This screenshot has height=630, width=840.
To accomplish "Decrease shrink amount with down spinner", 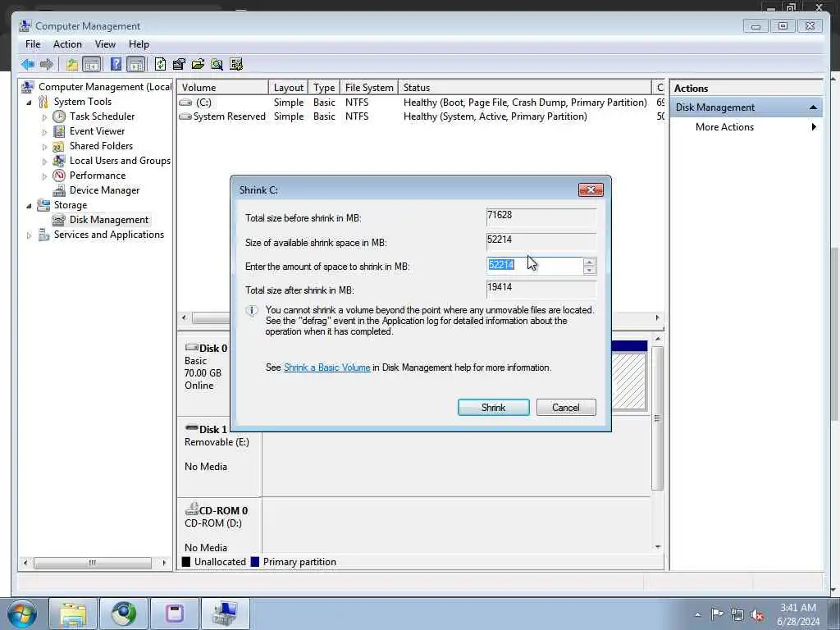I will click(x=589, y=270).
